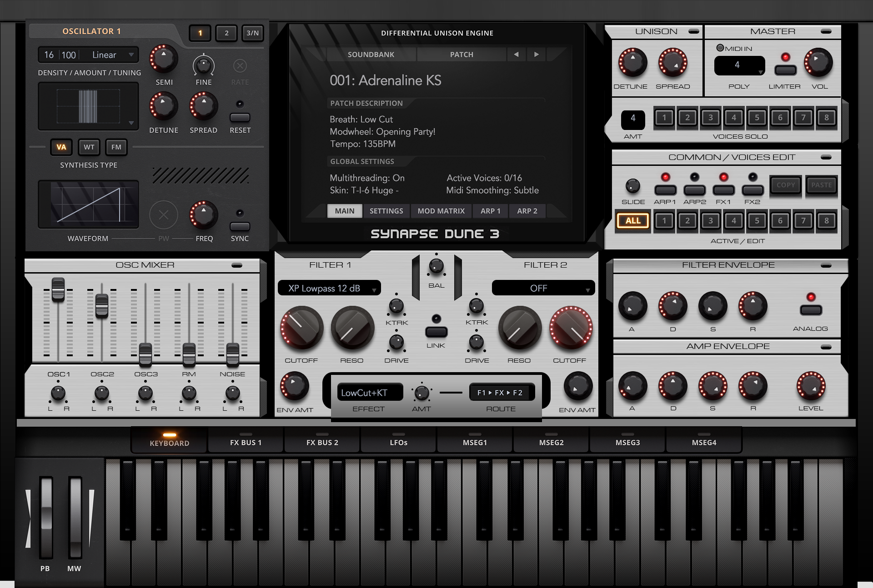Toggle the filter envelope ANALOG button
This screenshot has height=588, width=873.
[x=811, y=310]
